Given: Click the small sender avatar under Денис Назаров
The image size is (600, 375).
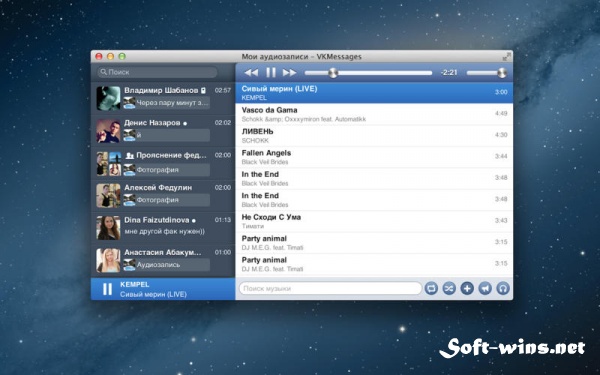Looking at the screenshot, I should tap(129, 135).
